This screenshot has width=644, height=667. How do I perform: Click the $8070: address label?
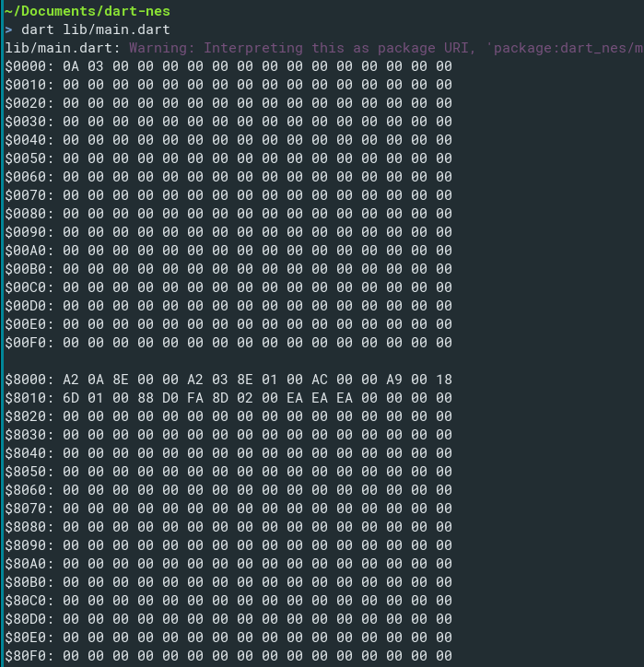point(29,509)
